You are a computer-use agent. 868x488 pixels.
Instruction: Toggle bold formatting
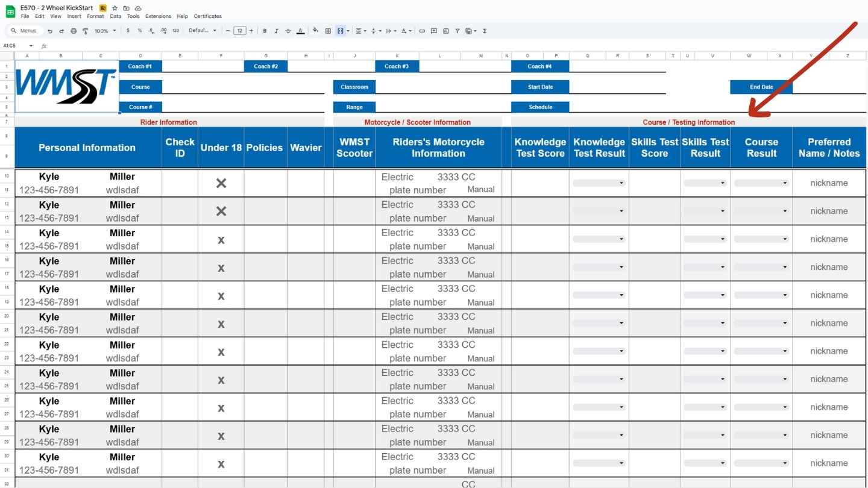(265, 31)
